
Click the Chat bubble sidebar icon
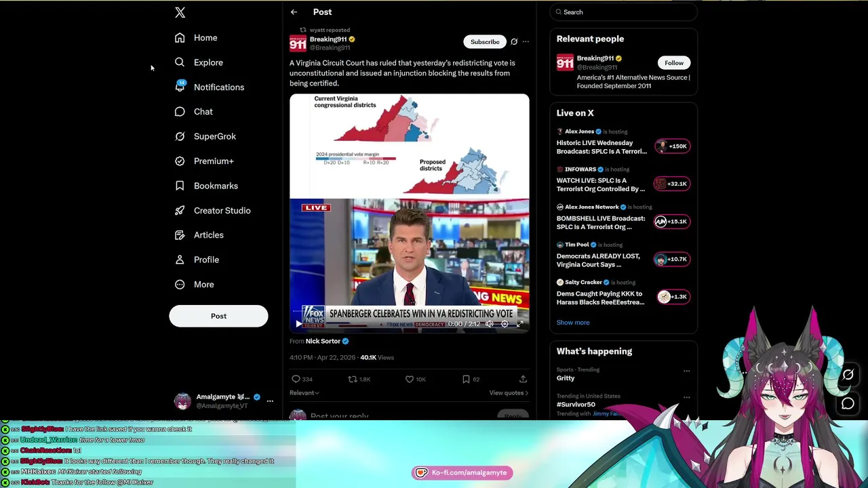(x=180, y=112)
